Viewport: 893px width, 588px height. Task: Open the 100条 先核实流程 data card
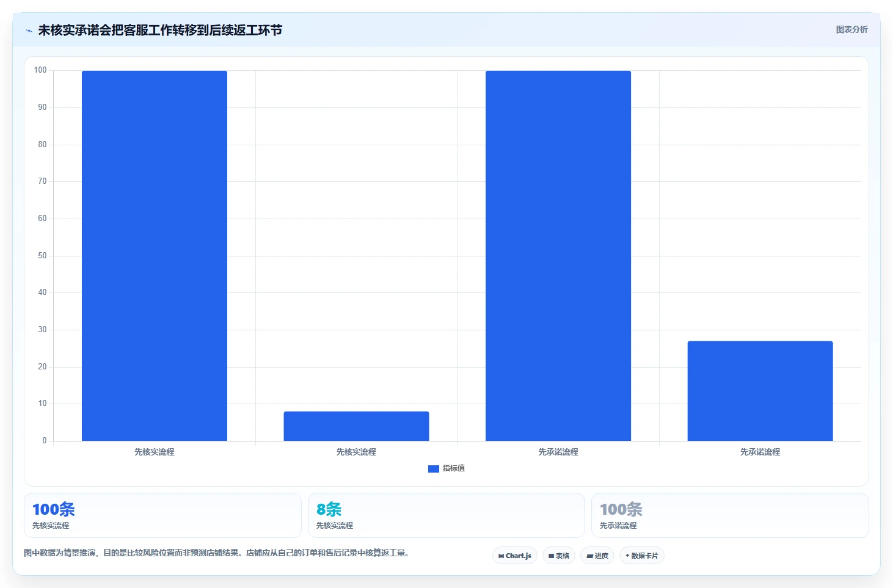point(162,515)
